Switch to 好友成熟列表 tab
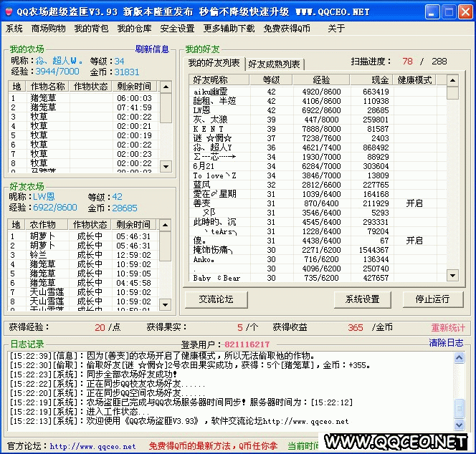 coord(274,64)
